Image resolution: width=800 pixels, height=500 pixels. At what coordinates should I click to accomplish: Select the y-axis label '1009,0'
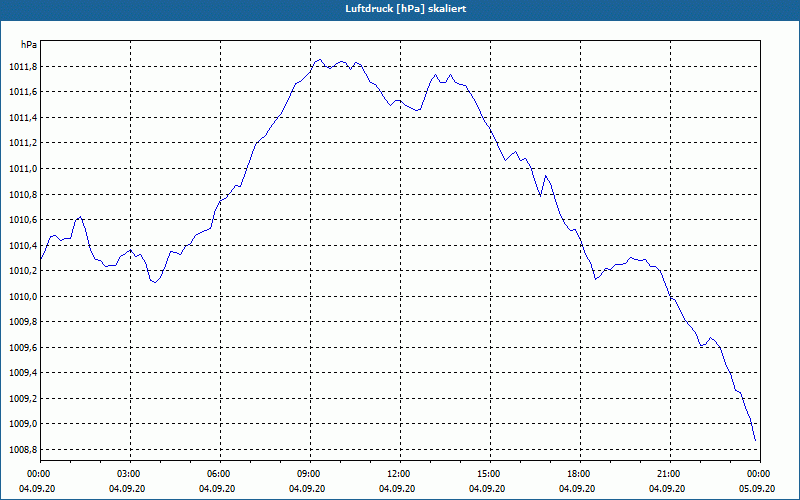pos(23,424)
